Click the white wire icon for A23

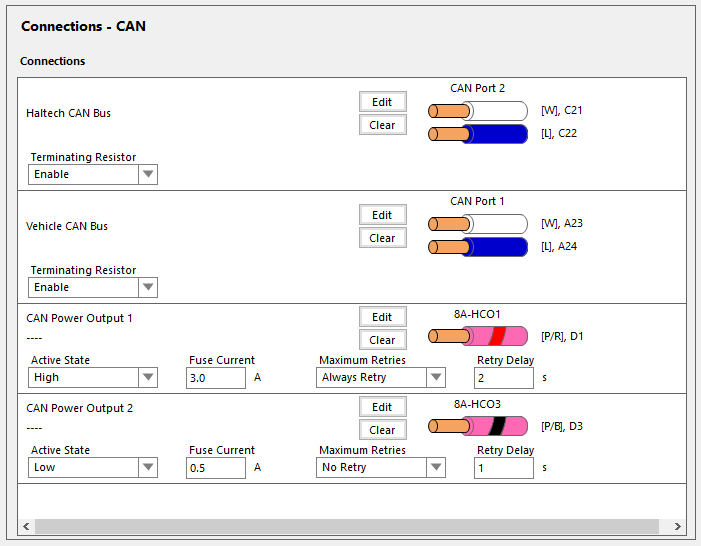[478, 224]
